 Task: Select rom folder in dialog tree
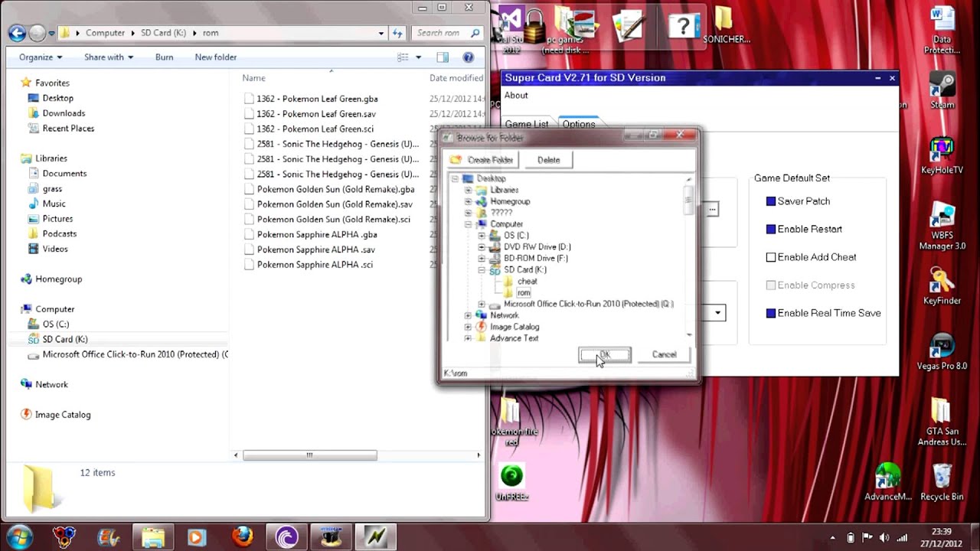[524, 293]
